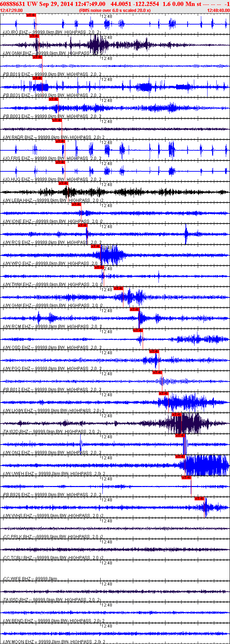Viewport: 230px width, 644px height.
Task: Select the PB B017 EHZ station label
Action: tap(17, 390)
